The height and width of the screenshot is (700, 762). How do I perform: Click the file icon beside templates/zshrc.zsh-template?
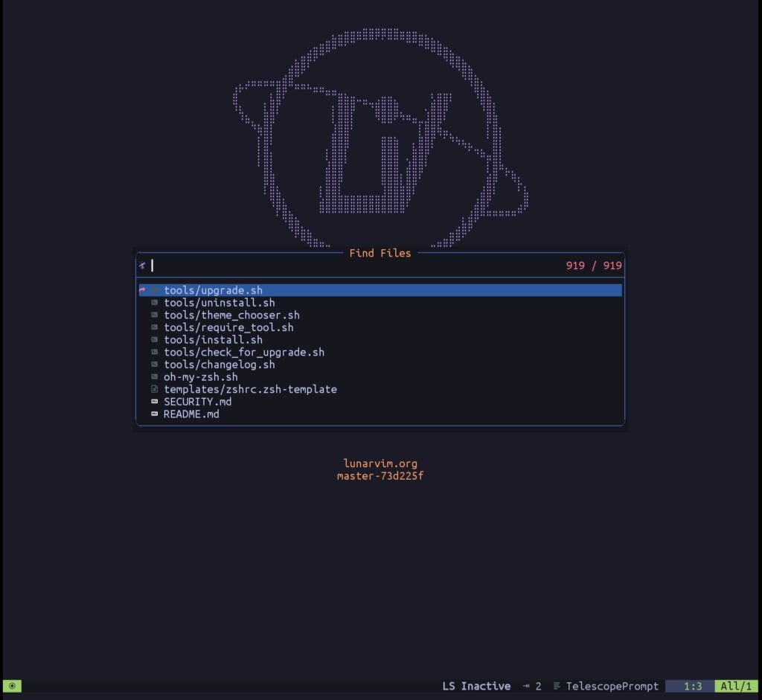[155, 389]
